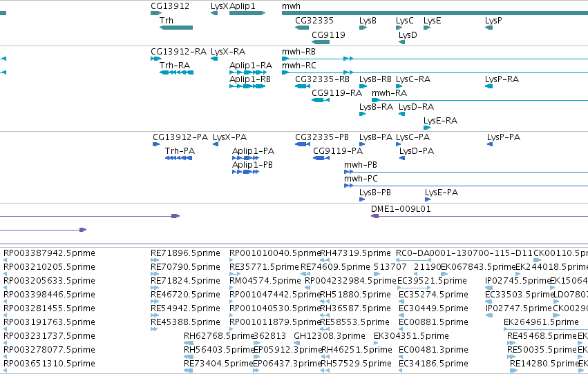The image size is (588, 374).
Task: Click the Aplip1-RA transcript label
Action: click(251, 65)
